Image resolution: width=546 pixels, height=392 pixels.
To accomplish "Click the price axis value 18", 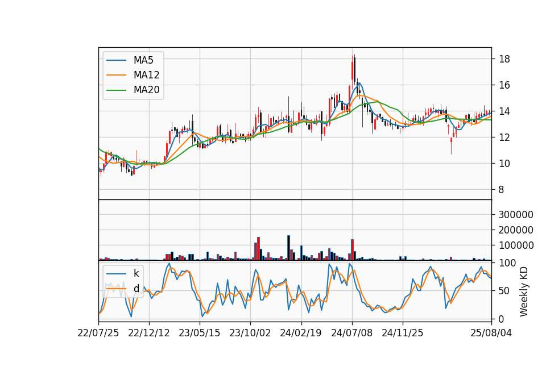I will click(504, 59).
